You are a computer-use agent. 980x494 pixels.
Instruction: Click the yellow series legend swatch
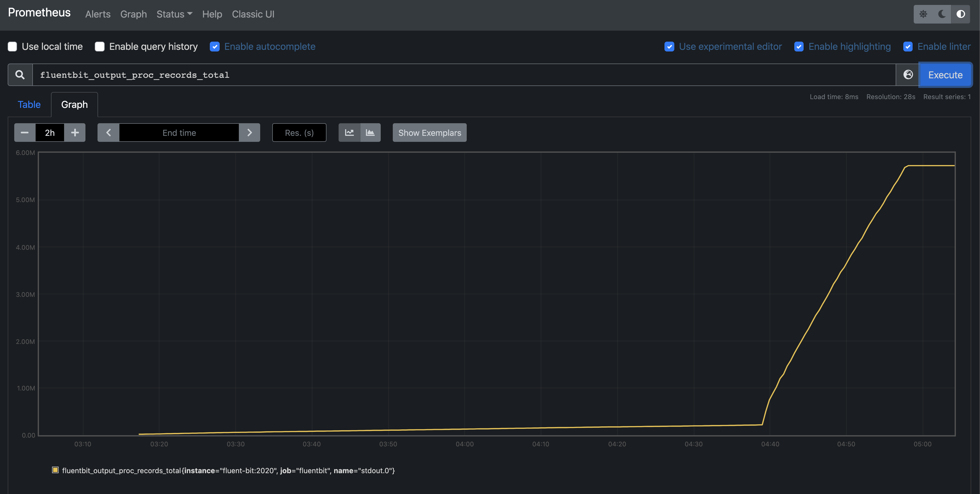tap(55, 470)
